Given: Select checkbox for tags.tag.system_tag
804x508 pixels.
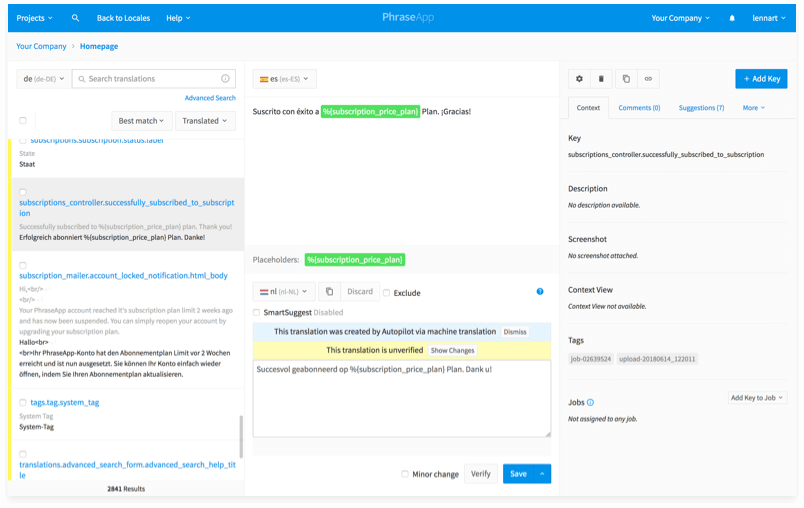Looking at the screenshot, I should tap(23, 402).
